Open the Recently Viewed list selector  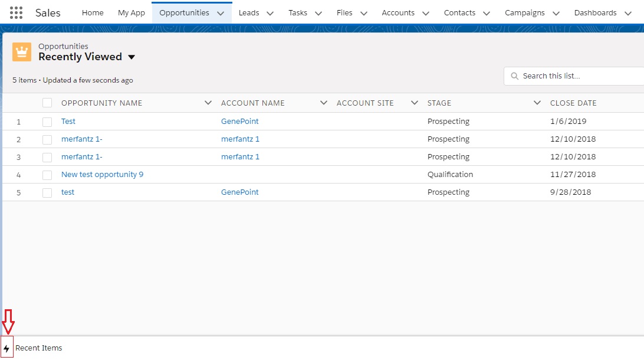(130, 57)
